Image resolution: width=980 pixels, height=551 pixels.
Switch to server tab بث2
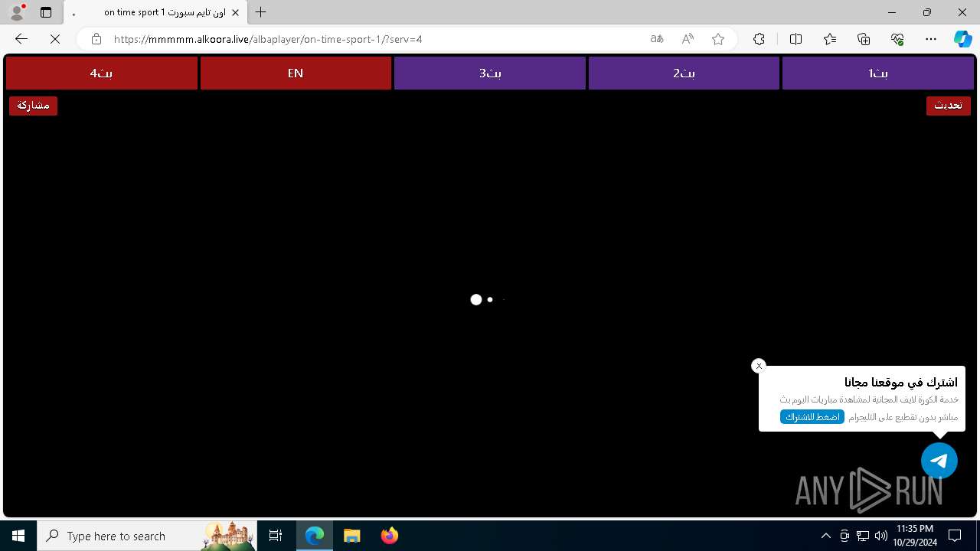tap(684, 73)
